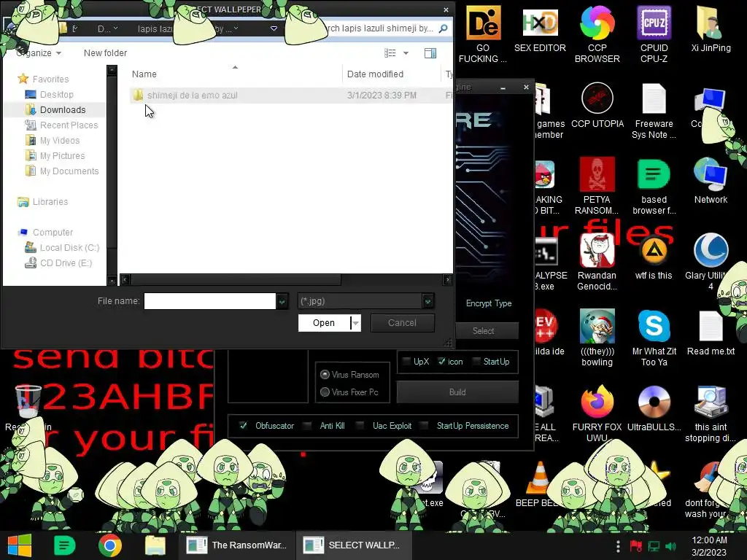Open the (*.jpg) file type dropdown

point(427,301)
